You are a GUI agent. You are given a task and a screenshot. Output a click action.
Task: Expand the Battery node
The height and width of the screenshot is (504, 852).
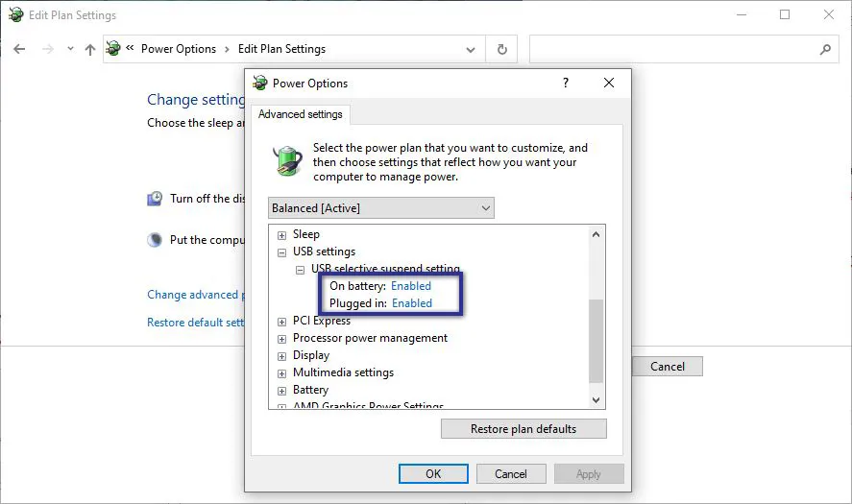(x=281, y=391)
